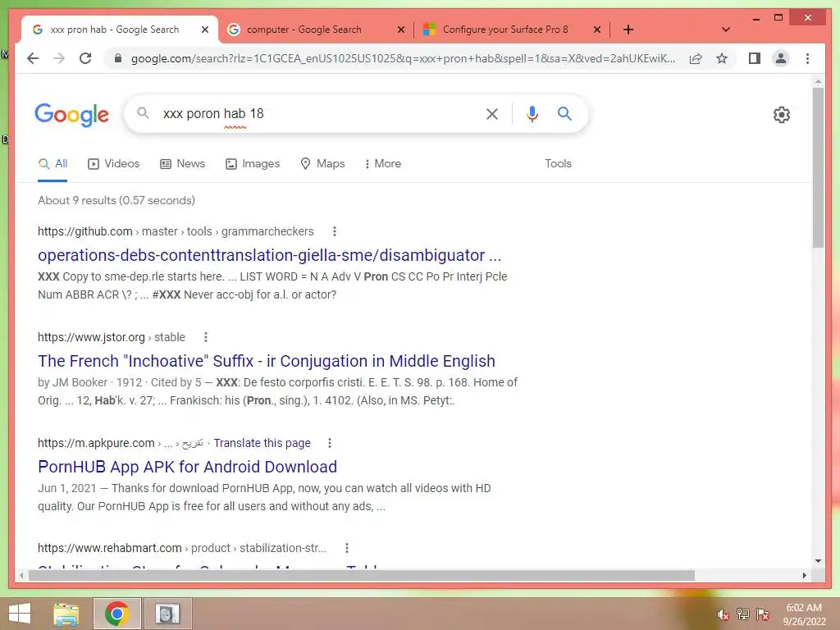Switch to Videos results
Image resolution: width=840 pixels, height=630 pixels.
point(113,163)
